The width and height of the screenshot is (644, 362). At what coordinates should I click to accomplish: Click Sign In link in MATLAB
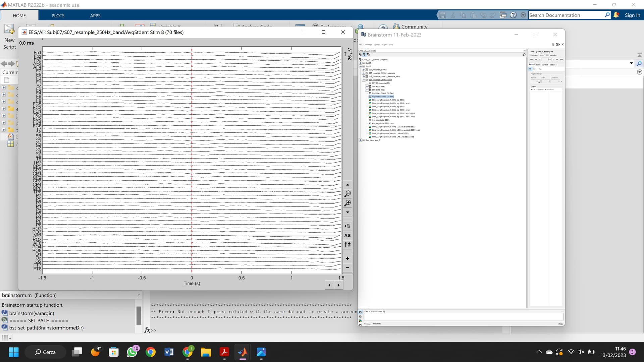[632, 15]
